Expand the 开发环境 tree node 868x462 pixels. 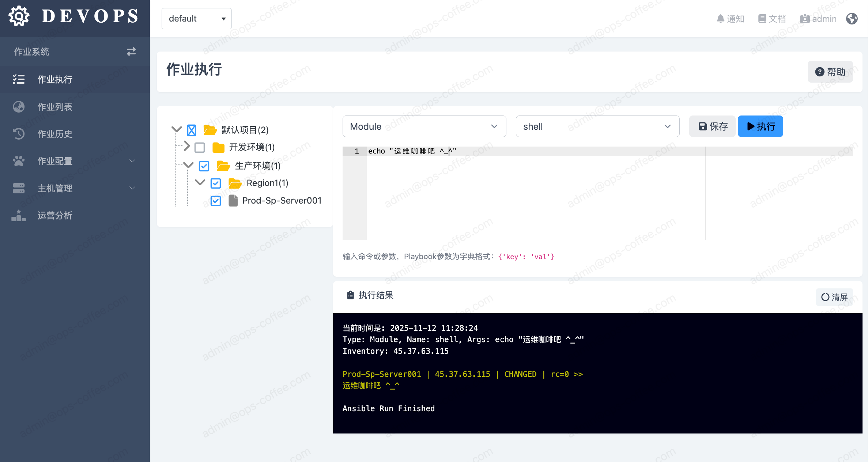[x=187, y=146]
